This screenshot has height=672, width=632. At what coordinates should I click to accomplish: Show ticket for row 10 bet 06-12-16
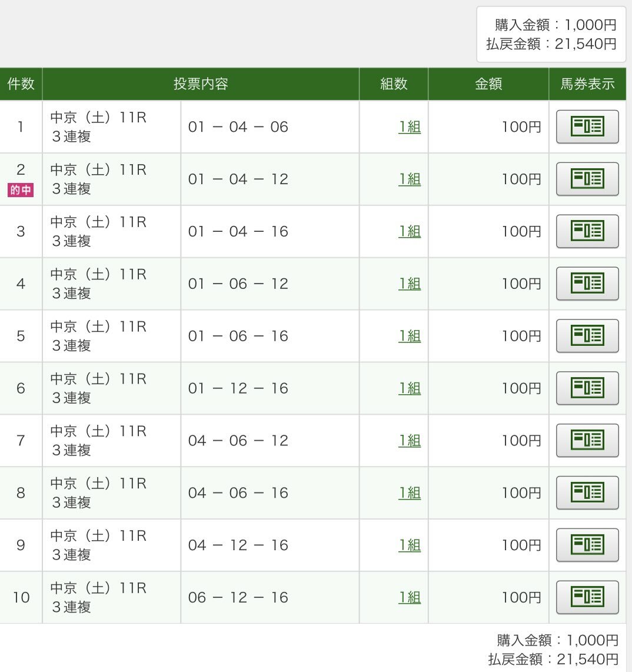[587, 597]
